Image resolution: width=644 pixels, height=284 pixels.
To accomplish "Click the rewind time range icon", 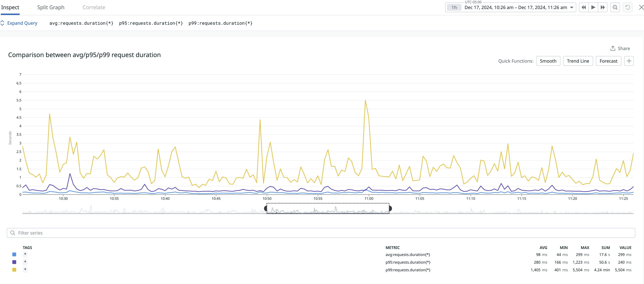I will click(x=584, y=7).
